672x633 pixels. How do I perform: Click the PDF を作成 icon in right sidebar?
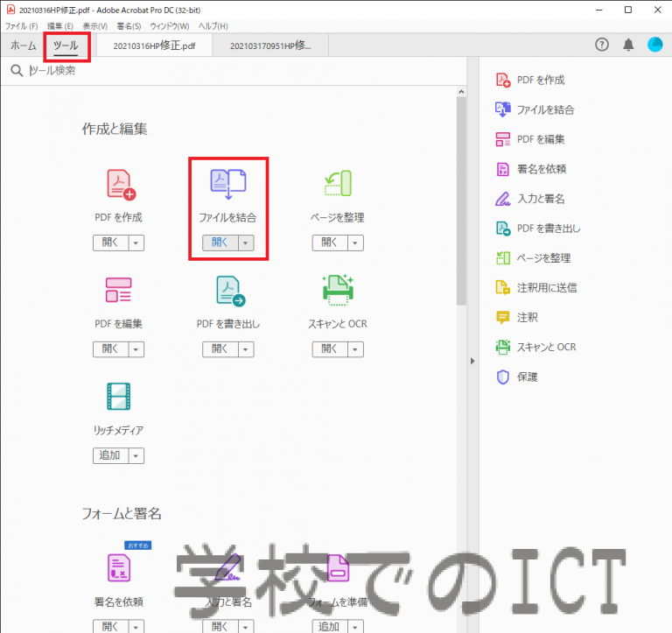pos(503,81)
